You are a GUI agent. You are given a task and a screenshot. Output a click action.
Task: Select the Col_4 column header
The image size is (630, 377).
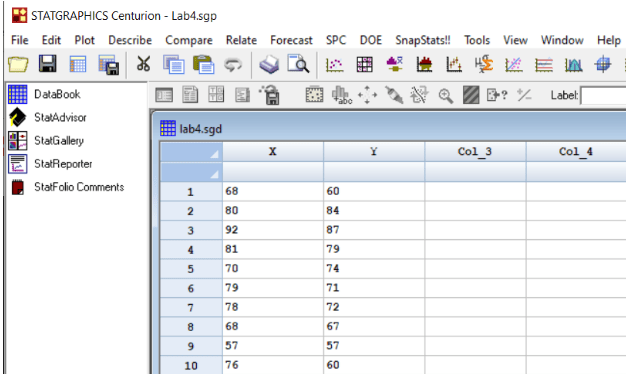click(576, 152)
